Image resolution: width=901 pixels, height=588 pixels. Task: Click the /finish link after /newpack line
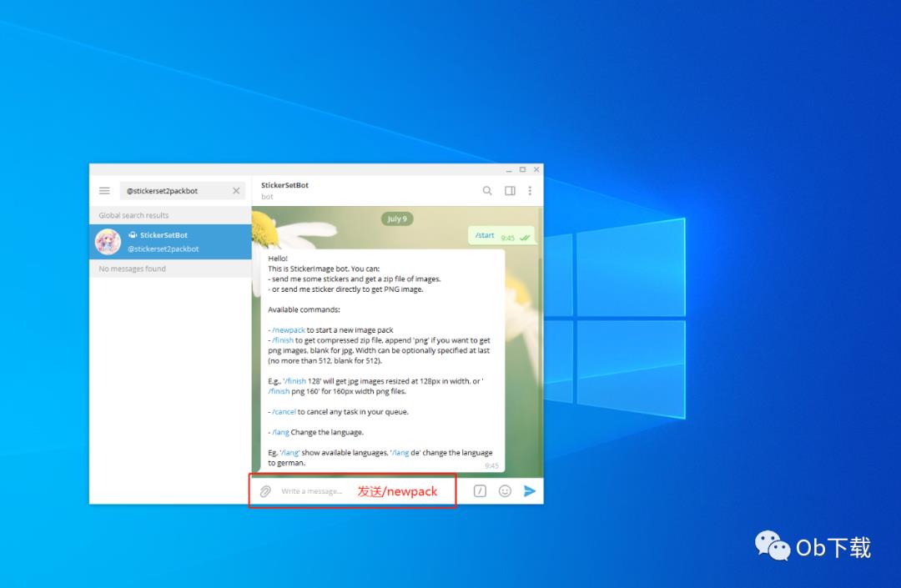point(283,340)
